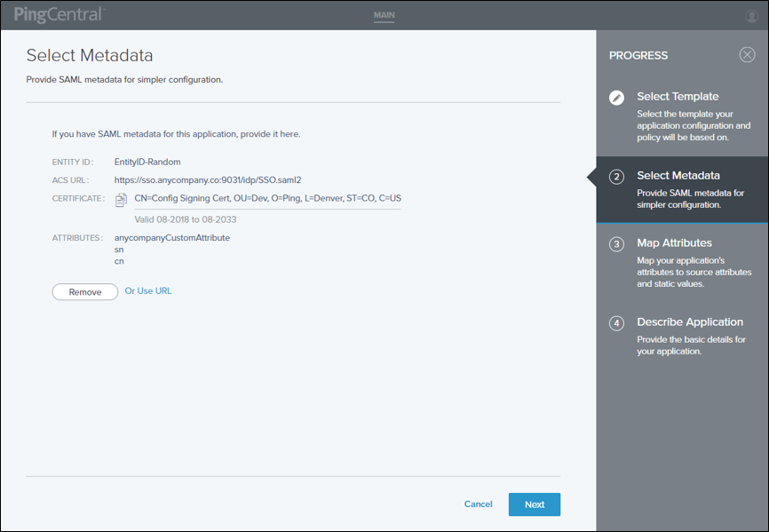
Task: Switch to Or Use URL input mode
Action: (x=147, y=291)
